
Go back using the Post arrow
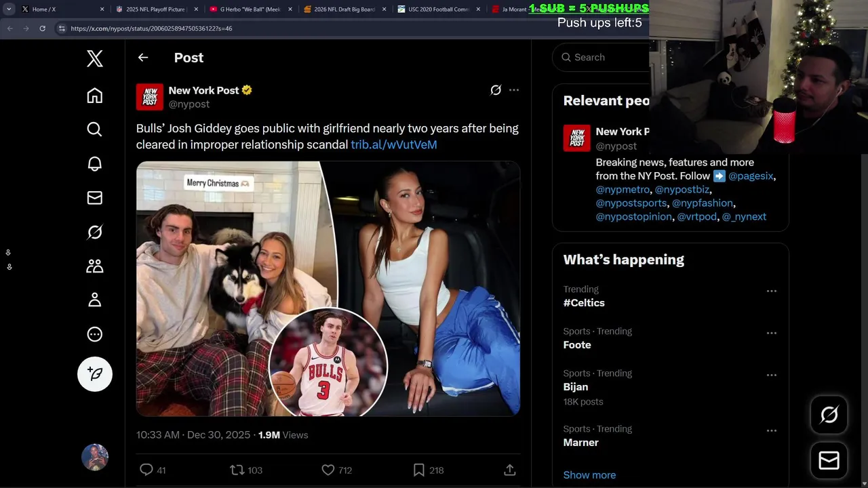[x=143, y=58]
